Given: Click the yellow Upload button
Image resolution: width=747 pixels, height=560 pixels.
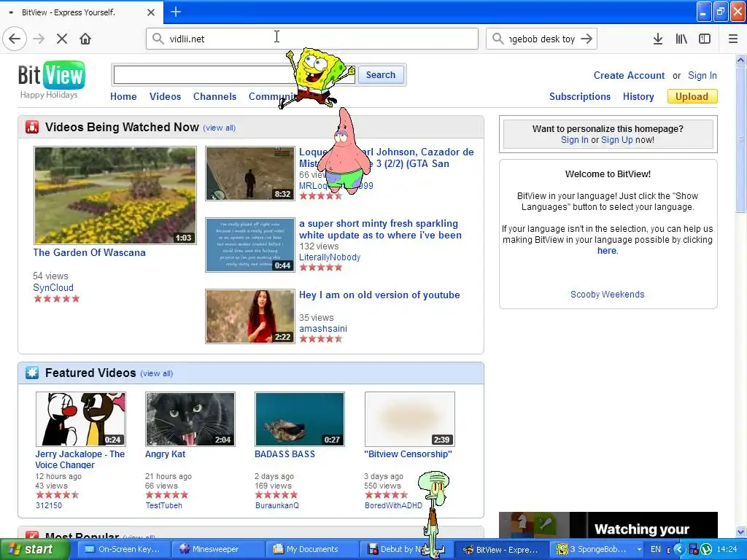Looking at the screenshot, I should pyautogui.click(x=692, y=97).
